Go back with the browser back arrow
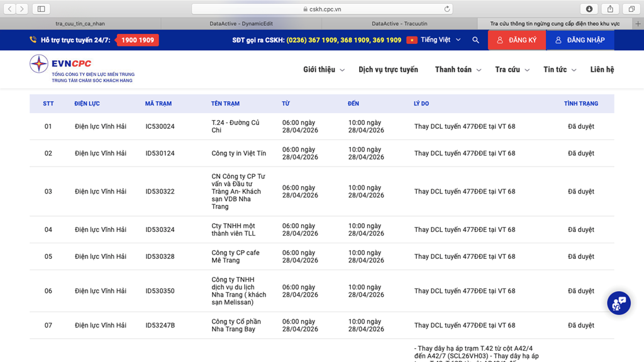Image resolution: width=644 pixels, height=362 pixels. coord(10,9)
